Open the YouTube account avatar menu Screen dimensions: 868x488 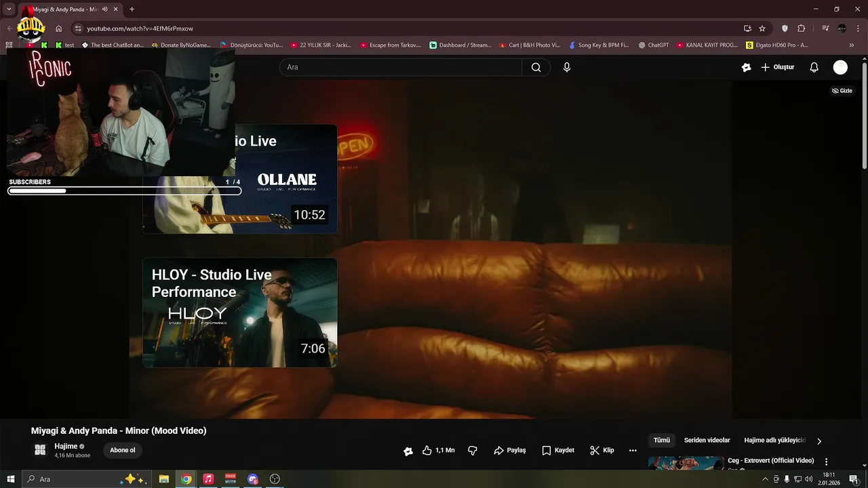840,67
